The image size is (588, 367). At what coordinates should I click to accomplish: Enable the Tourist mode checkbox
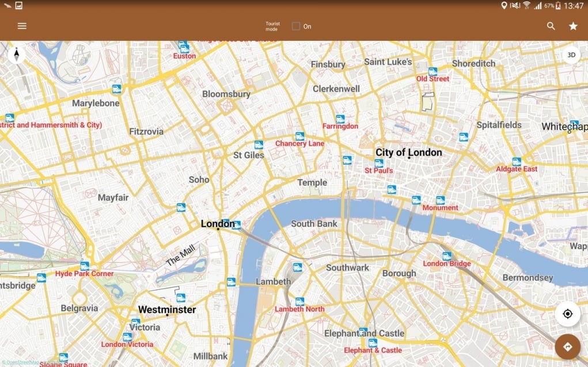tap(296, 26)
